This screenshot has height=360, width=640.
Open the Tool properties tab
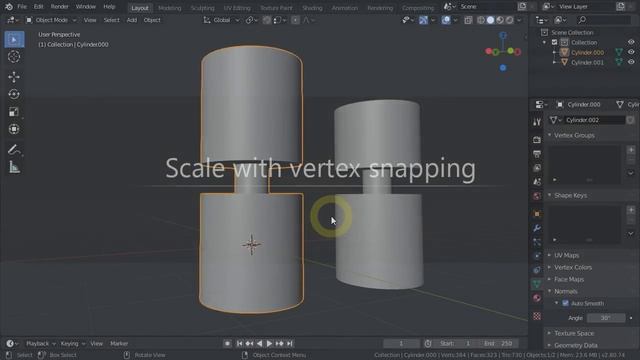tap(537, 122)
